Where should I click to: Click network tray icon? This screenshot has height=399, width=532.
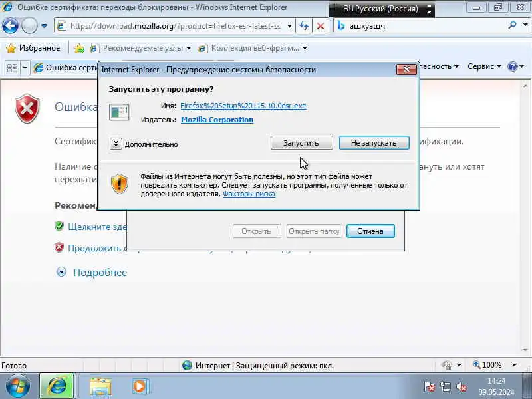pyautogui.click(x=445, y=387)
